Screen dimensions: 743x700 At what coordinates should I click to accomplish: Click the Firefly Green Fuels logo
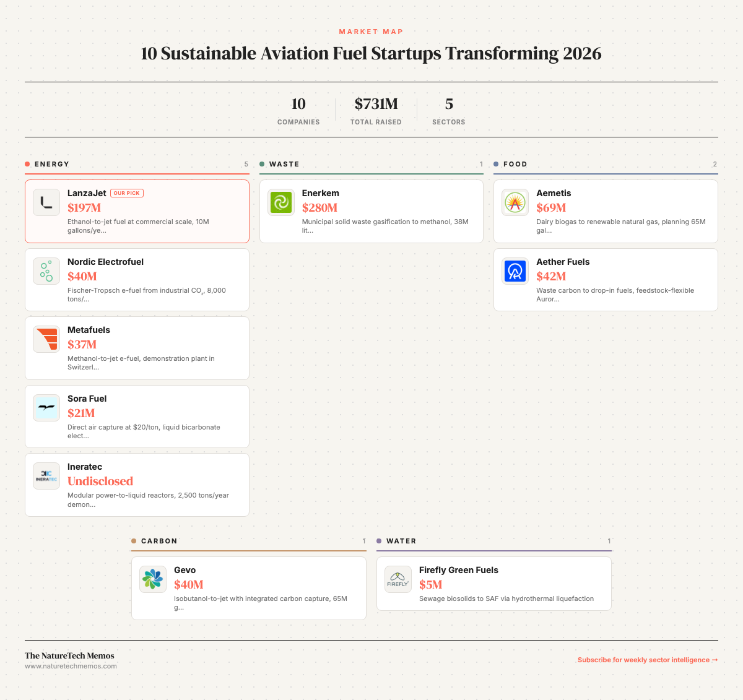pyautogui.click(x=398, y=579)
